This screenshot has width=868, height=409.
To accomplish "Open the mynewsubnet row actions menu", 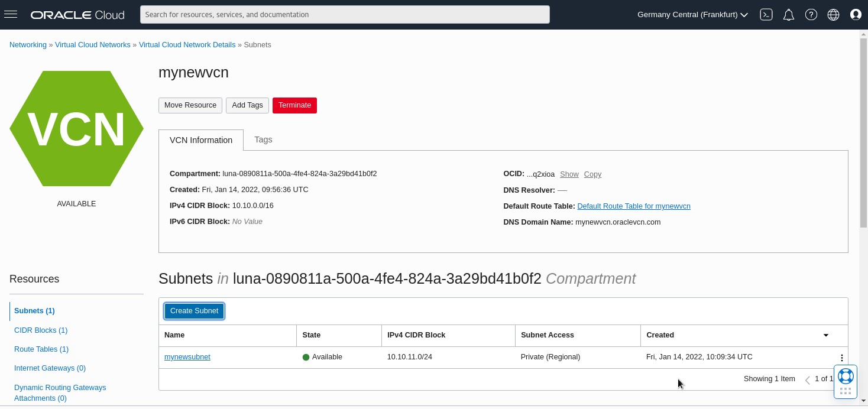I will 842,357.
